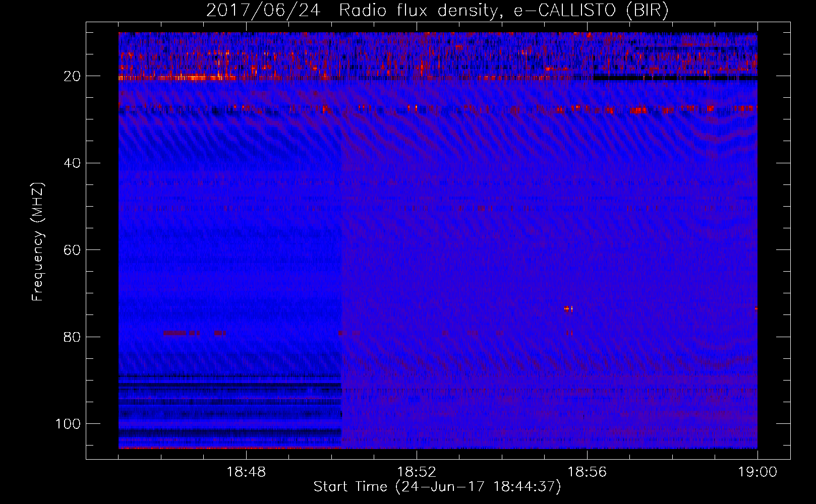Viewport: 816px width, 504px height.
Task: Click the plot title '2017/06/24 Radio flux density, e-CALLISTO (BIR)'
Action: (437, 11)
